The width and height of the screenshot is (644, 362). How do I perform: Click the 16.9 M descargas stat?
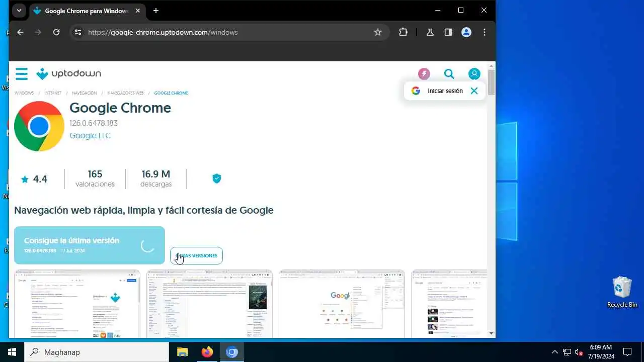(x=156, y=179)
